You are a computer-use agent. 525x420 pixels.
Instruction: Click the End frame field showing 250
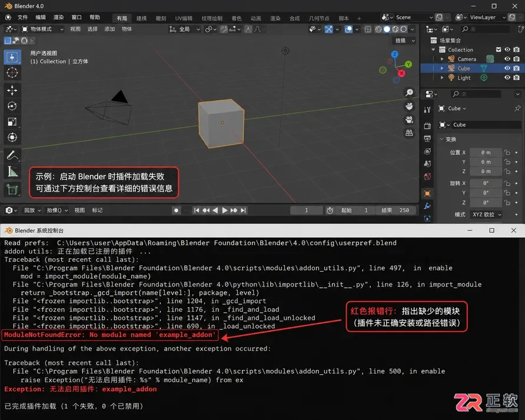click(x=396, y=210)
